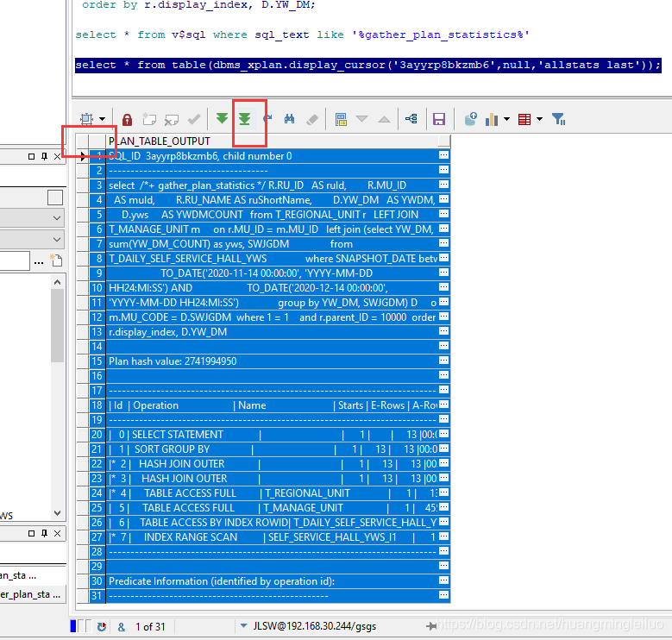Click the ampersand icon in status bar
The image size is (672, 640).
point(122,627)
